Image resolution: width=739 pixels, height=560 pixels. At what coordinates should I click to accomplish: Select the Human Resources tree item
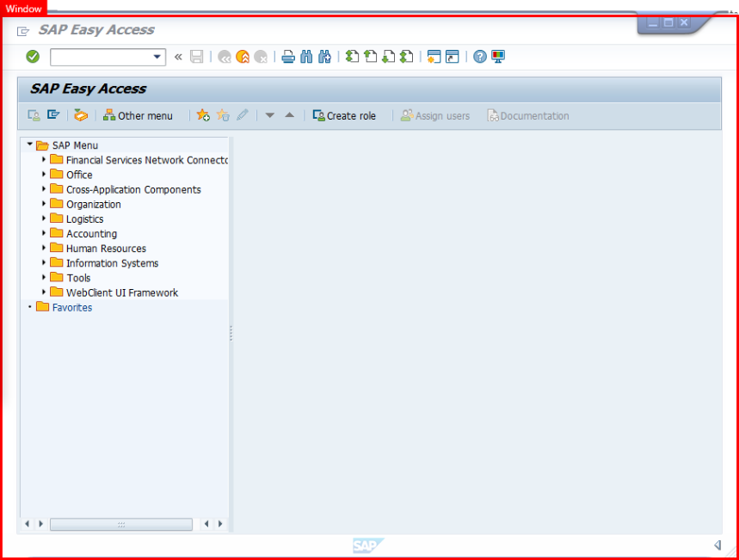click(106, 249)
